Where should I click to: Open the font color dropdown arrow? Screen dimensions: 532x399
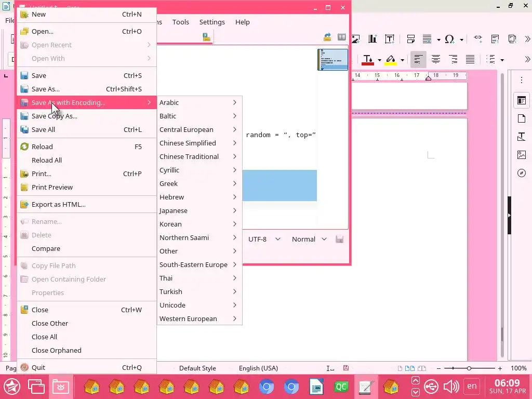(x=379, y=60)
